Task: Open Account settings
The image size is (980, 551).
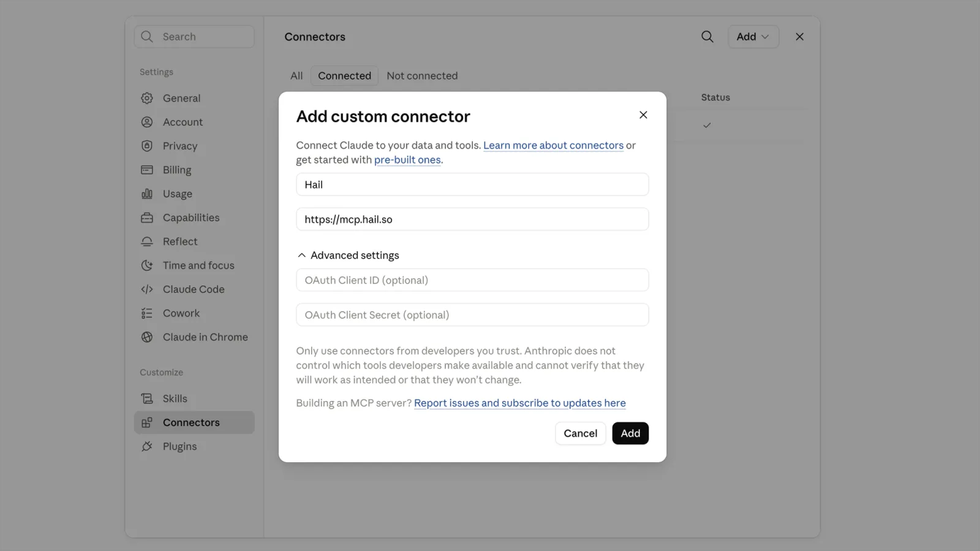Action: [194, 122]
